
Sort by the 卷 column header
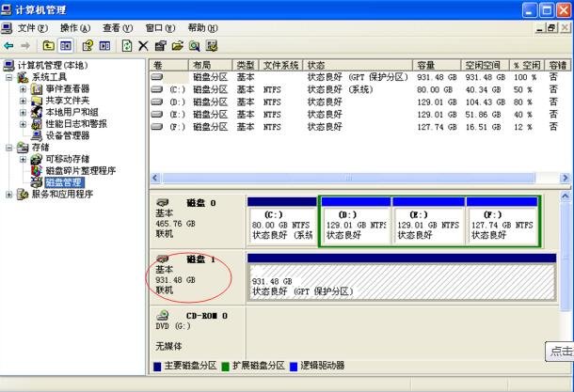(x=168, y=66)
